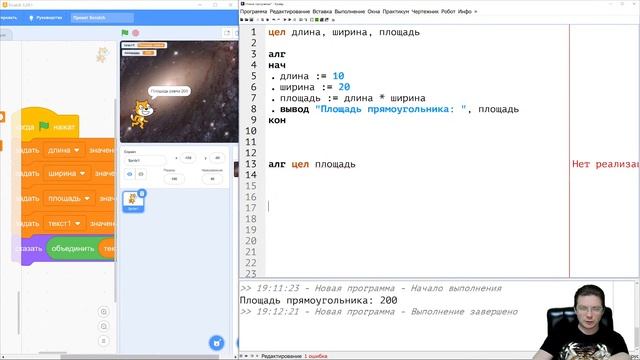
Task: Open the 'ширина' variable dropdown in the set block
Action: (67, 173)
